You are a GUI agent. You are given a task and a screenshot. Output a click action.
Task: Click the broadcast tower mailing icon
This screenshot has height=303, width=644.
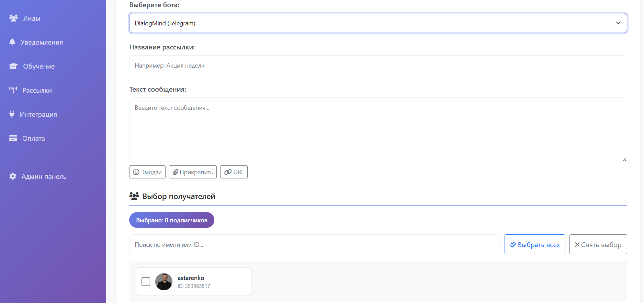13,90
